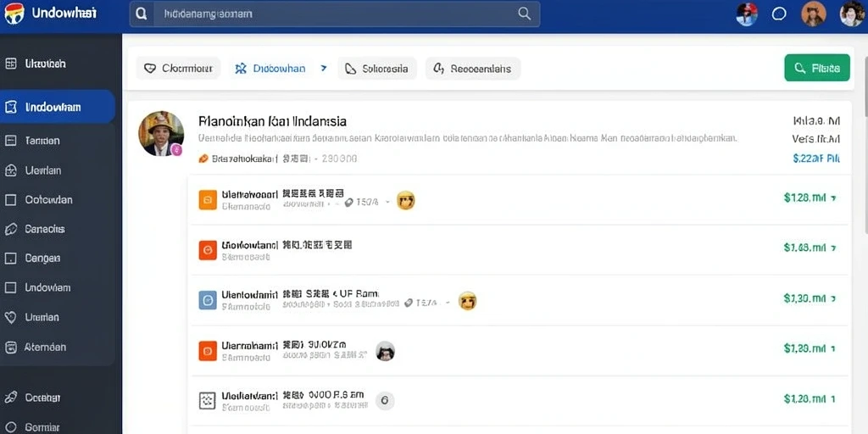
Task: Click the green Fliate button
Action: [x=817, y=68]
